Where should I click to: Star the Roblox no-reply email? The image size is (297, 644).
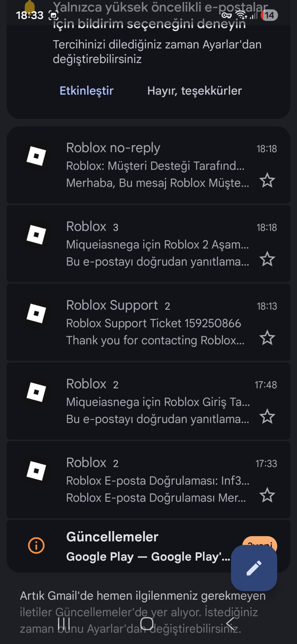(267, 180)
